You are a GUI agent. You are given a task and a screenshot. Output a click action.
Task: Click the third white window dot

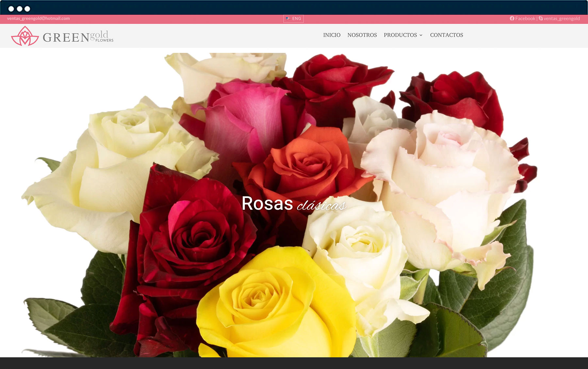tap(27, 9)
